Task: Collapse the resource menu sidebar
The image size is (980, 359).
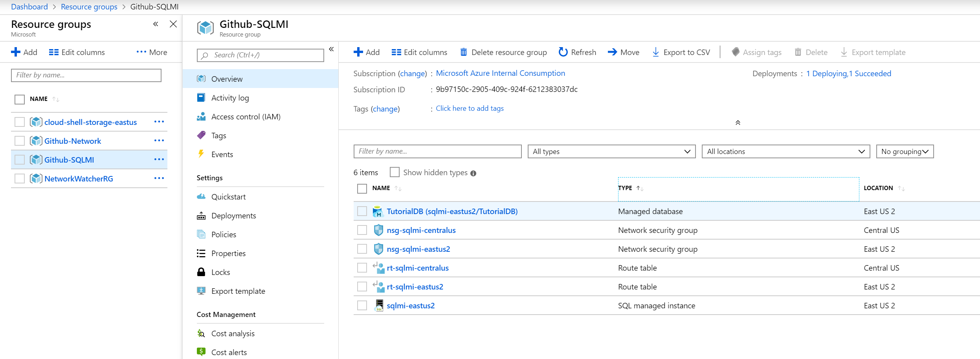Action: [x=331, y=49]
